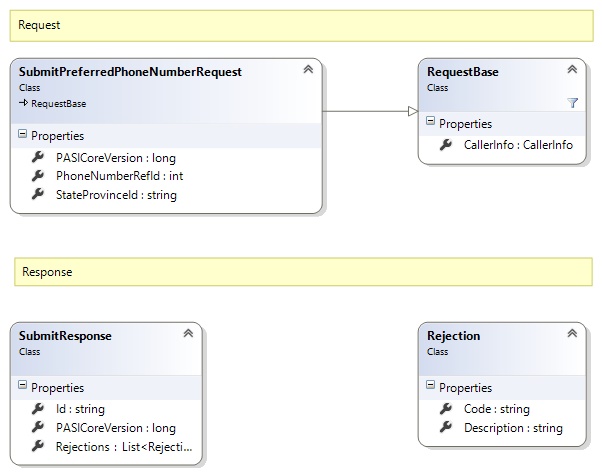This screenshot has height=474, width=602.
Task: Click wrench icon beside Description property
Action: click(446, 428)
